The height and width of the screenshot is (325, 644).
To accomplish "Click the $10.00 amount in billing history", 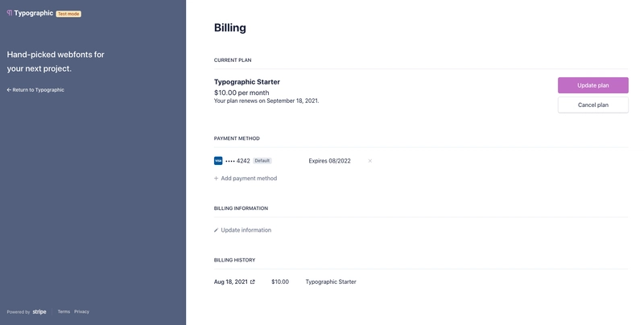I will [x=280, y=282].
